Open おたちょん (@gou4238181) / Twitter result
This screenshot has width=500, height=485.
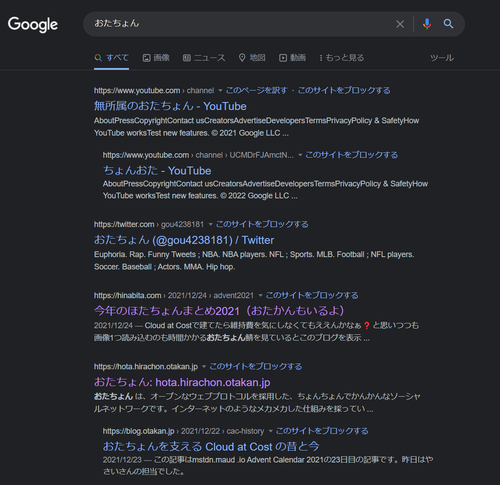[x=184, y=240]
